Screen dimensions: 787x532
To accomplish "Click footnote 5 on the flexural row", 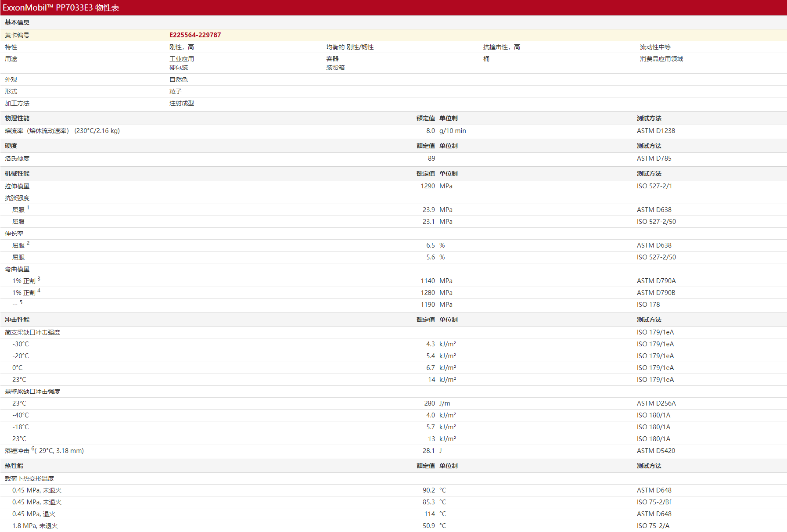I will coord(21,302).
